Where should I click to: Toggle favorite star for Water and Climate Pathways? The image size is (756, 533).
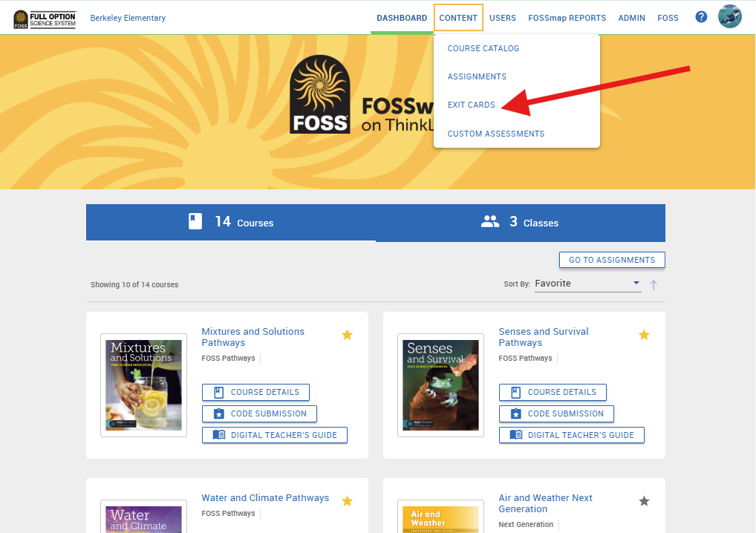(347, 501)
